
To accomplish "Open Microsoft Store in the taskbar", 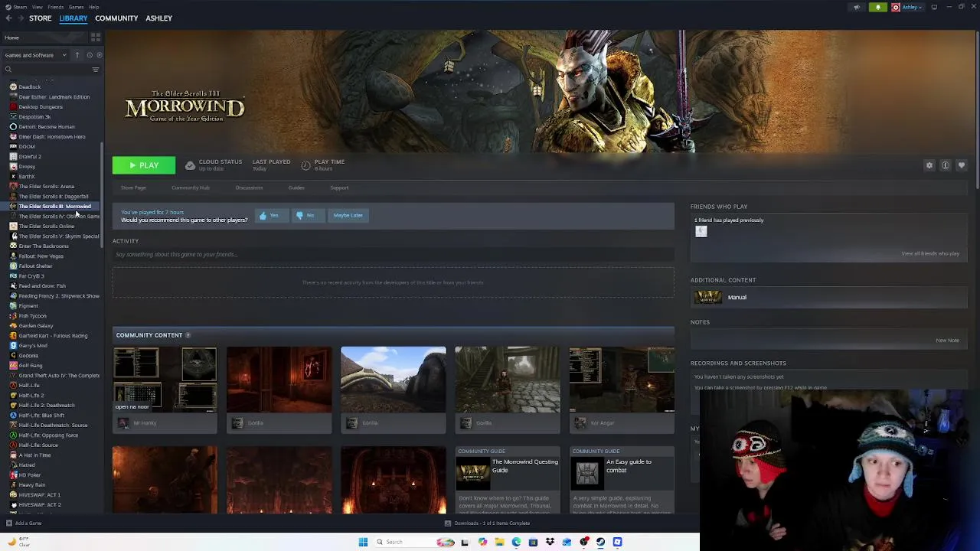I will (x=533, y=542).
